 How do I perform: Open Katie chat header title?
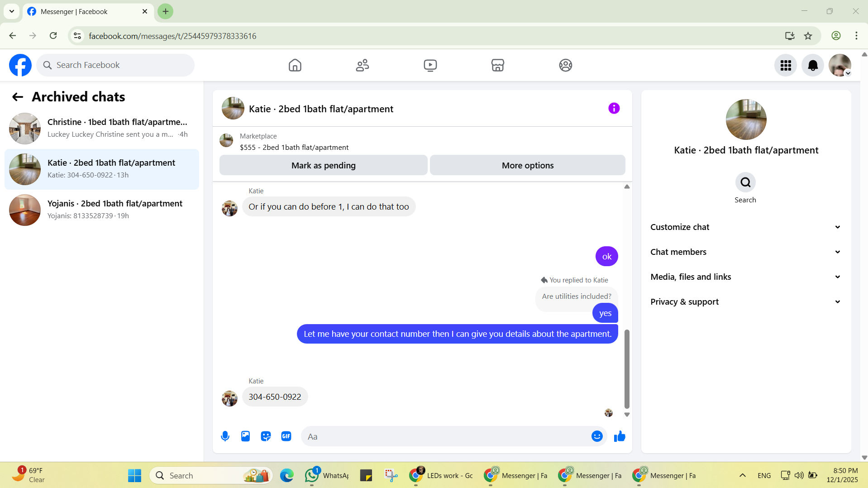tap(321, 109)
